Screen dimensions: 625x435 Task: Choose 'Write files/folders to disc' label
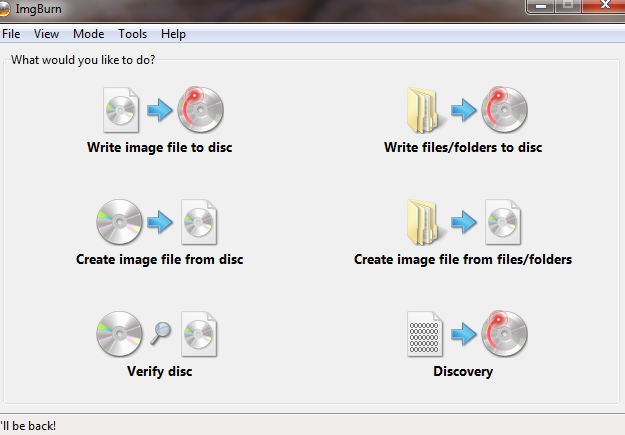(x=463, y=148)
